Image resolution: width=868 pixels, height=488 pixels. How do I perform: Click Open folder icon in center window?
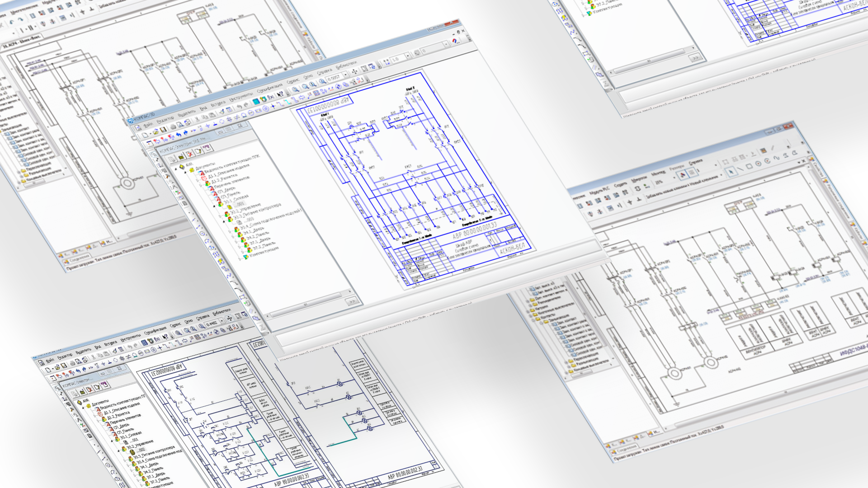(x=156, y=132)
